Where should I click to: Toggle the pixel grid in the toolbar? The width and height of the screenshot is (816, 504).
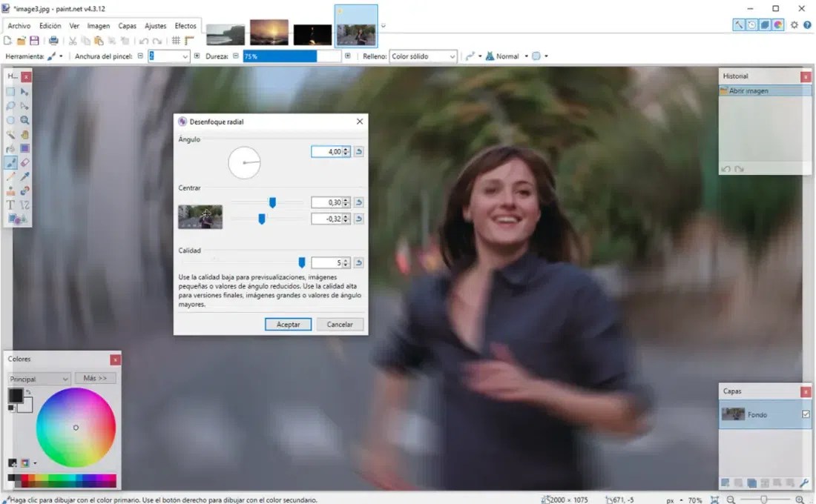point(175,41)
